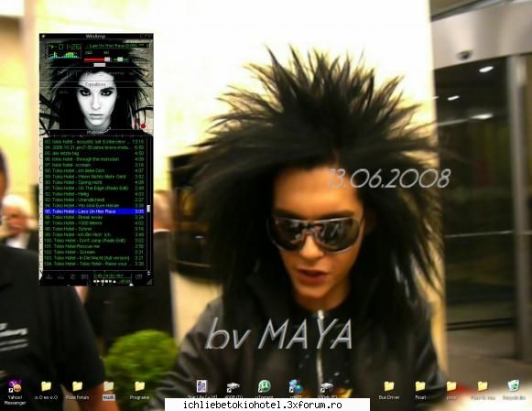This screenshot has width=532, height=411.
Task: Open the drive shortcut right of globe icon
Action: [327, 389]
